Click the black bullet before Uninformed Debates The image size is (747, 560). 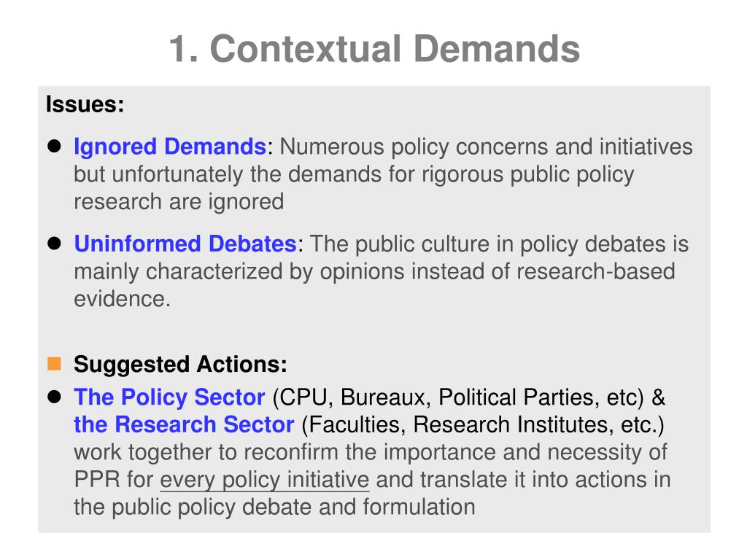[54, 244]
